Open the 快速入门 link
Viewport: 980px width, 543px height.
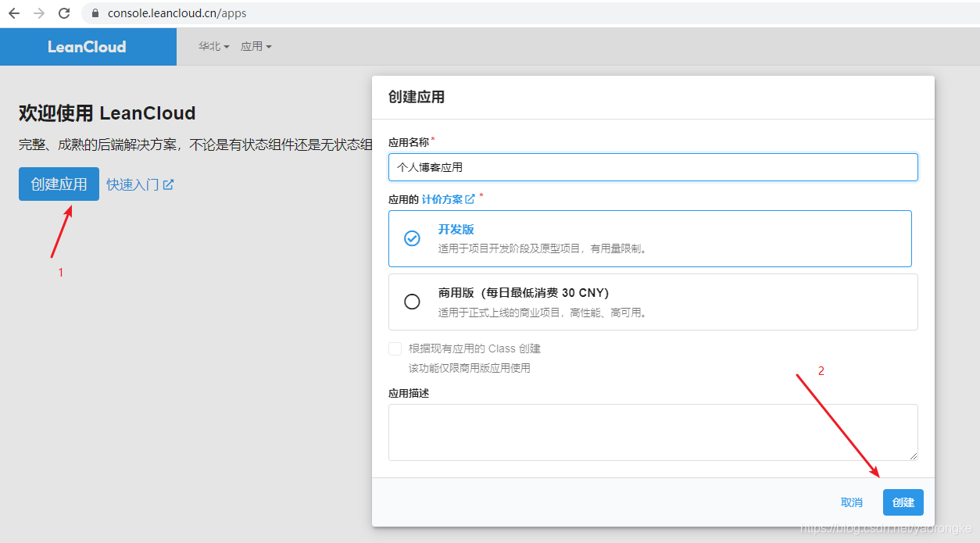[x=133, y=185]
